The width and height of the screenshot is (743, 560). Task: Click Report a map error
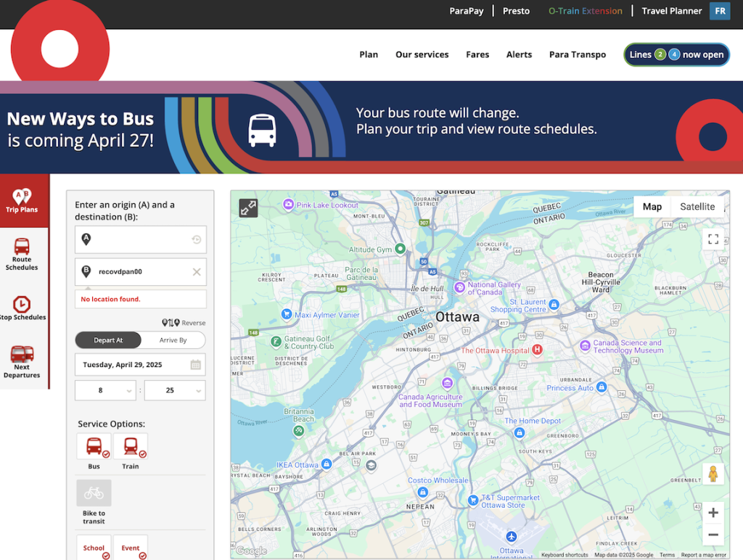pyautogui.click(x=703, y=555)
